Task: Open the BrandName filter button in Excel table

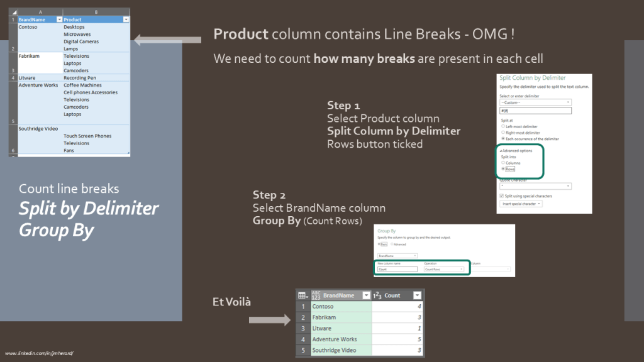Action: pos(58,20)
